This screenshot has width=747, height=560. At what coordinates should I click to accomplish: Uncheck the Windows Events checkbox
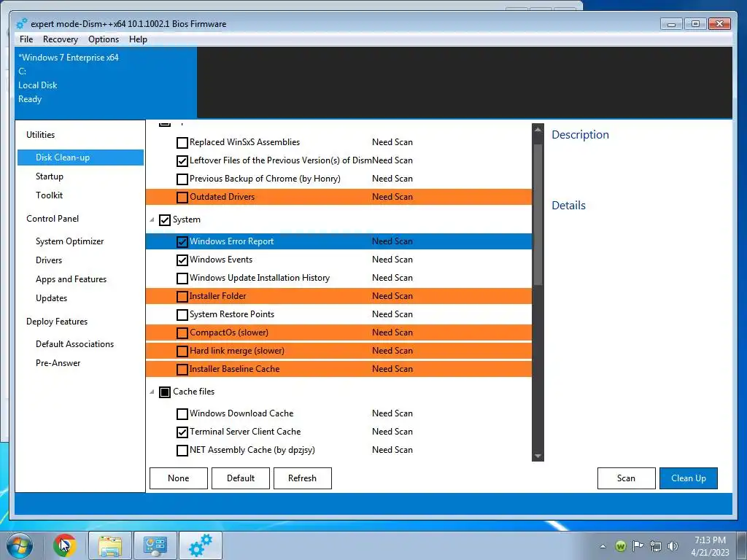pos(182,260)
